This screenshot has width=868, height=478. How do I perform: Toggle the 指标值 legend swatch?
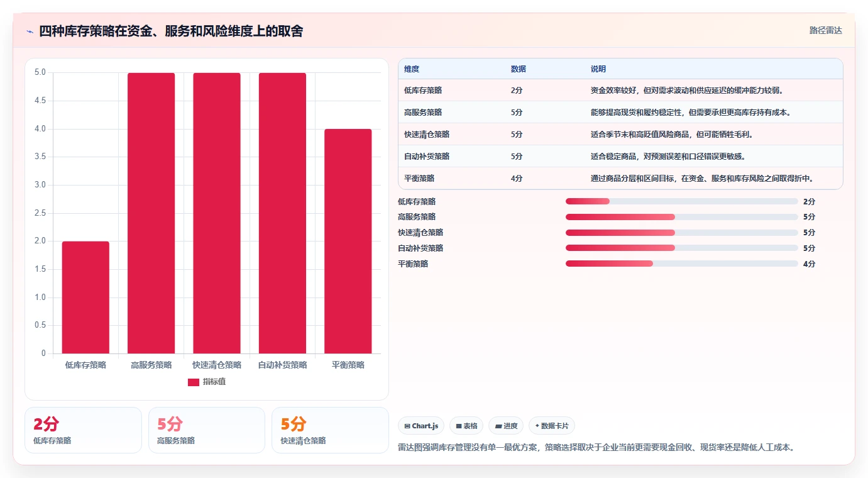(194, 382)
